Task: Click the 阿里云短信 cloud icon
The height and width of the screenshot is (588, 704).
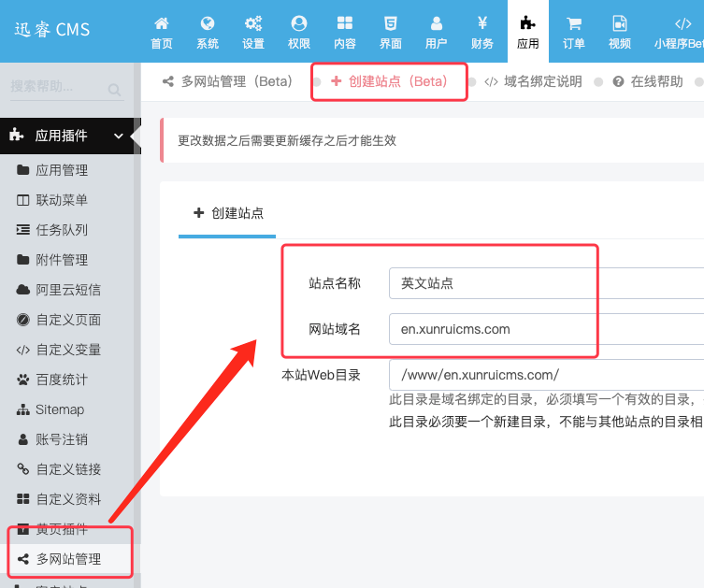Action: pyautogui.click(x=22, y=290)
